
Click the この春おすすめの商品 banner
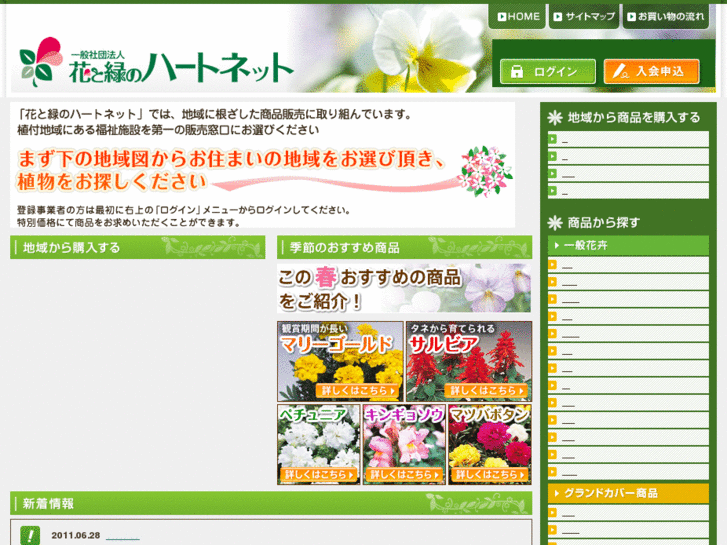(x=404, y=288)
